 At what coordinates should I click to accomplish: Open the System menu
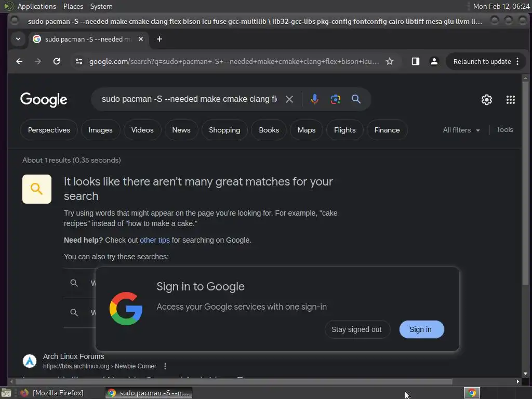101,6
